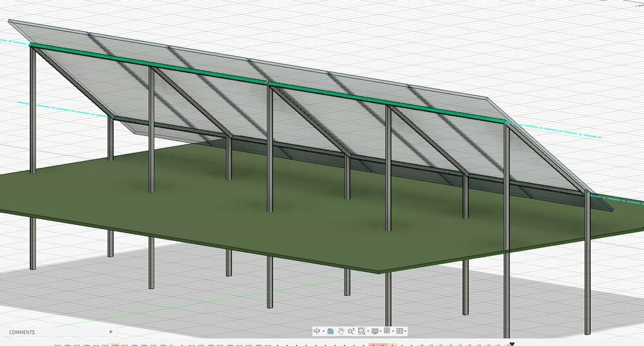
Task: Click the Look At tool icon
Action: 330,331
